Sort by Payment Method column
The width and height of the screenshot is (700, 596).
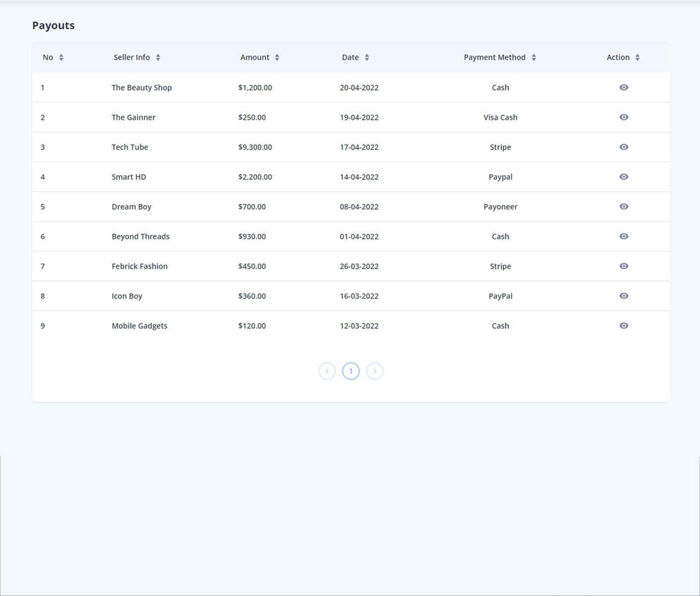pos(534,58)
